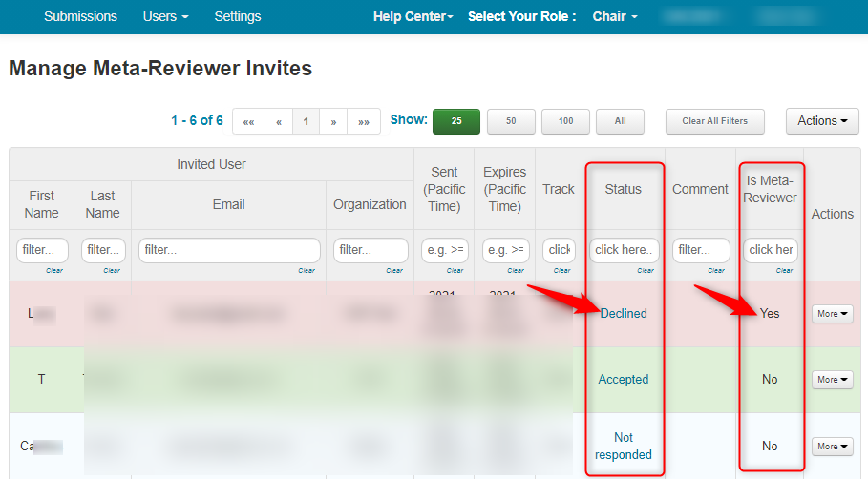
Task: Select page 1 in pagination
Action: pos(306,122)
